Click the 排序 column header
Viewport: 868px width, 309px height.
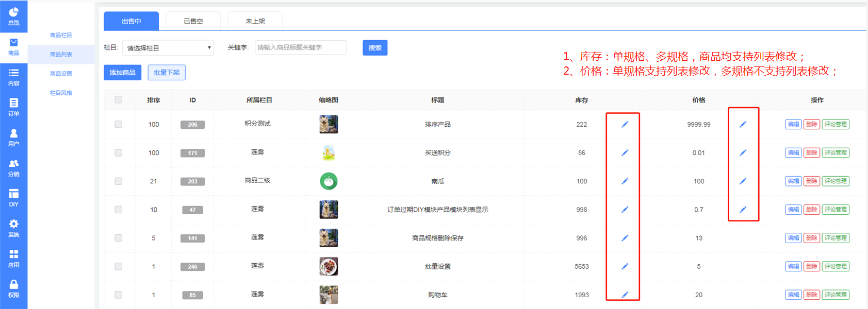pyautogui.click(x=154, y=100)
